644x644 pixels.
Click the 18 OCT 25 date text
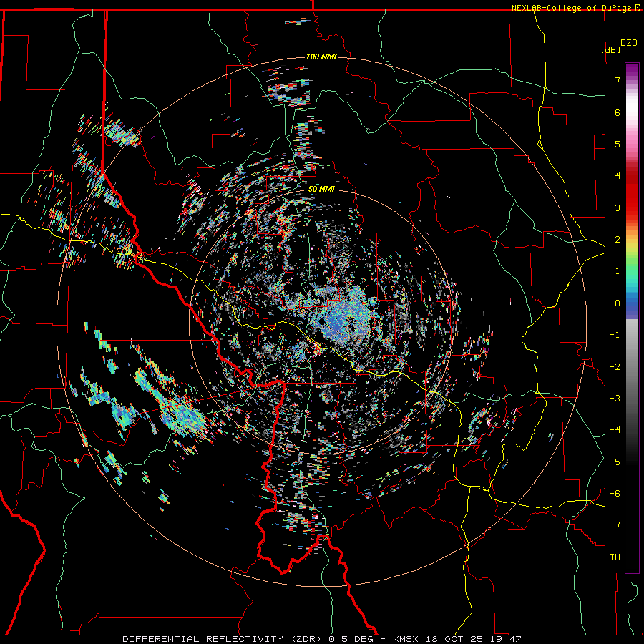tap(455, 639)
